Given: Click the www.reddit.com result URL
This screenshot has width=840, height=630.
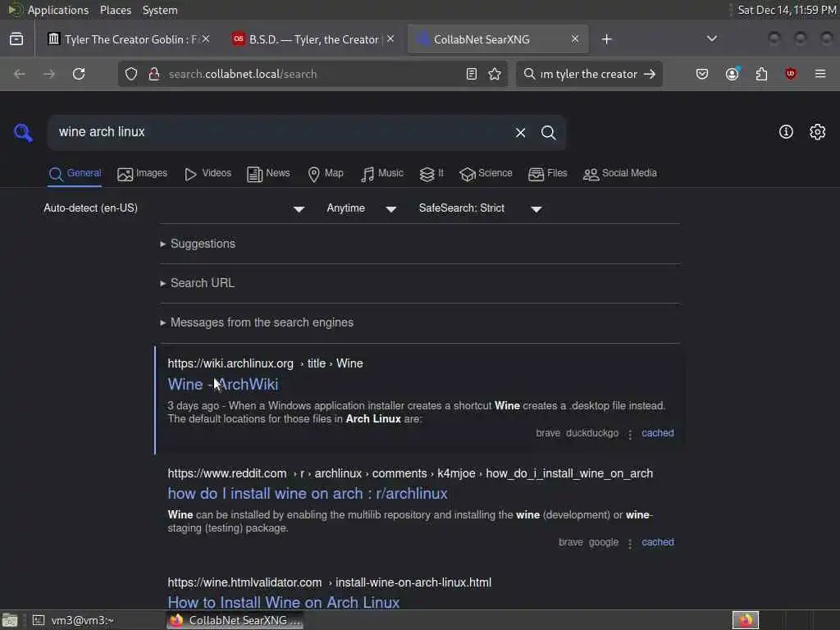Looking at the screenshot, I should [410, 473].
